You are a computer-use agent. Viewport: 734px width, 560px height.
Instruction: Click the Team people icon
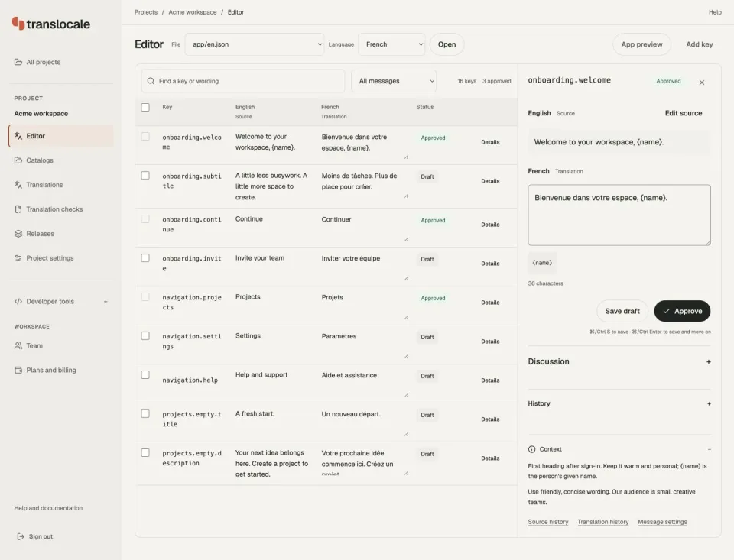18,346
